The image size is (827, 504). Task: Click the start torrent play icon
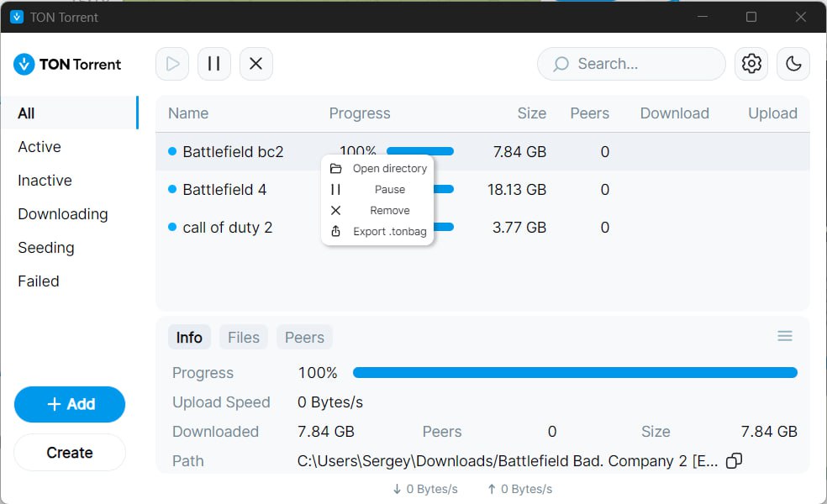coord(172,64)
